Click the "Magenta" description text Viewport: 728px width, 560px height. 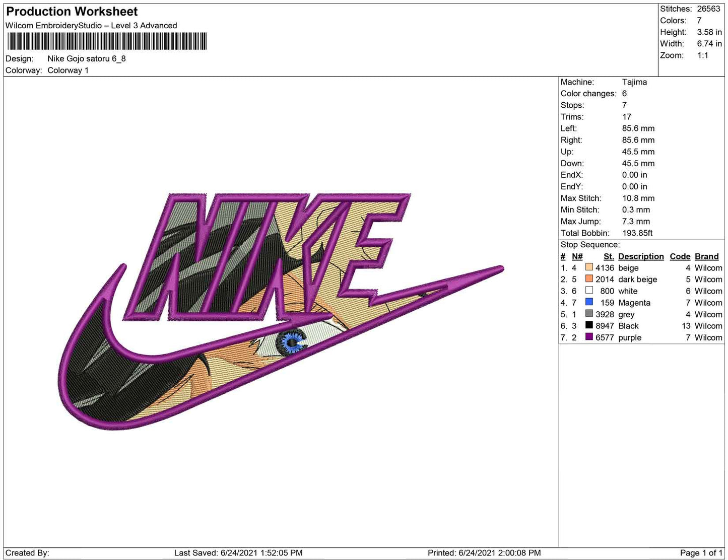pos(634,303)
